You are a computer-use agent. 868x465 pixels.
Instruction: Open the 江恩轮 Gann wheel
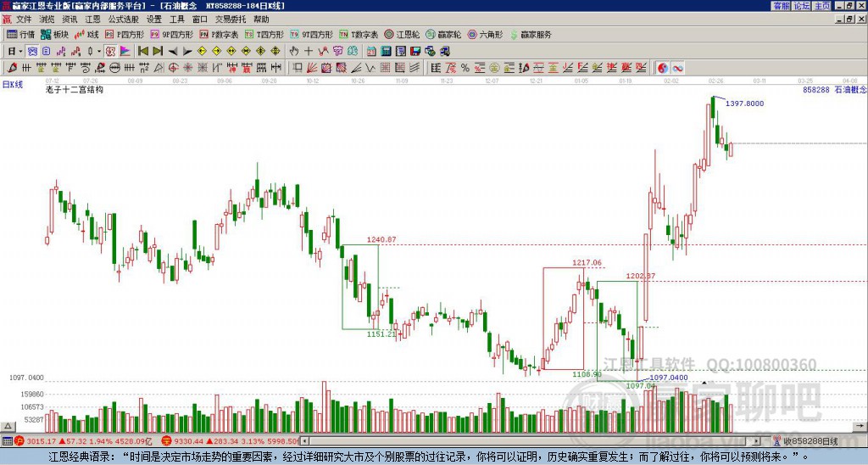click(x=403, y=34)
